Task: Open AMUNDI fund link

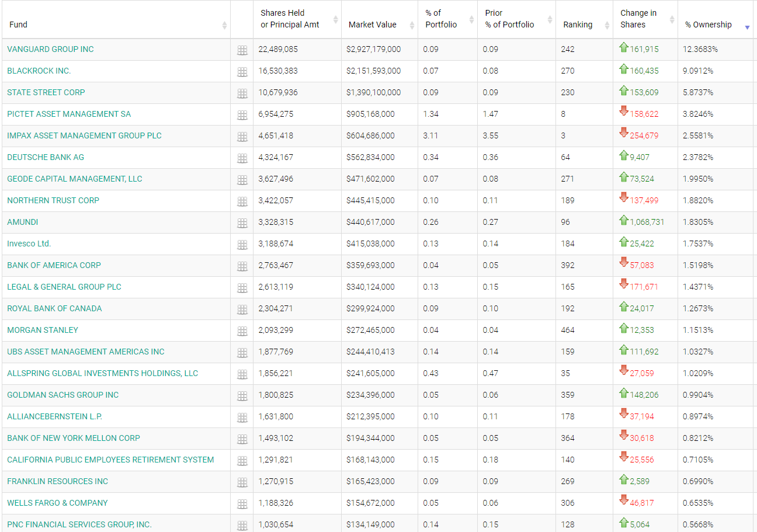Action: coord(23,222)
